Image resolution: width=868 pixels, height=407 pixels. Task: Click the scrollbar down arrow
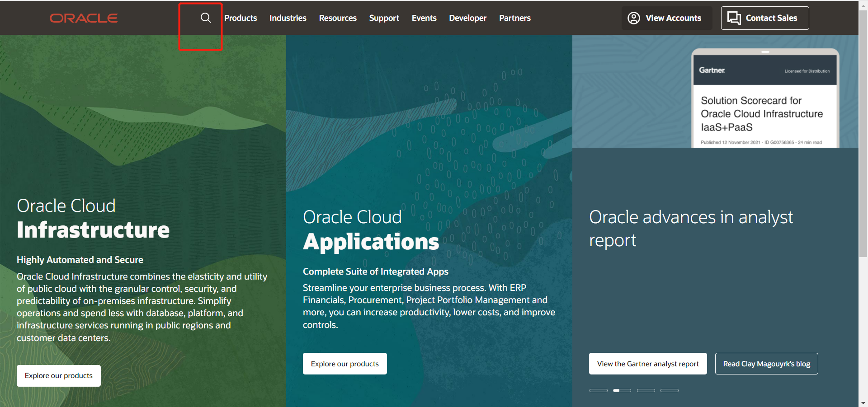point(863,402)
